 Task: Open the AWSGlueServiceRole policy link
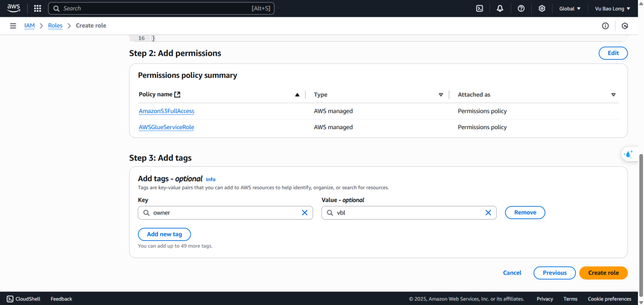pyautogui.click(x=166, y=127)
